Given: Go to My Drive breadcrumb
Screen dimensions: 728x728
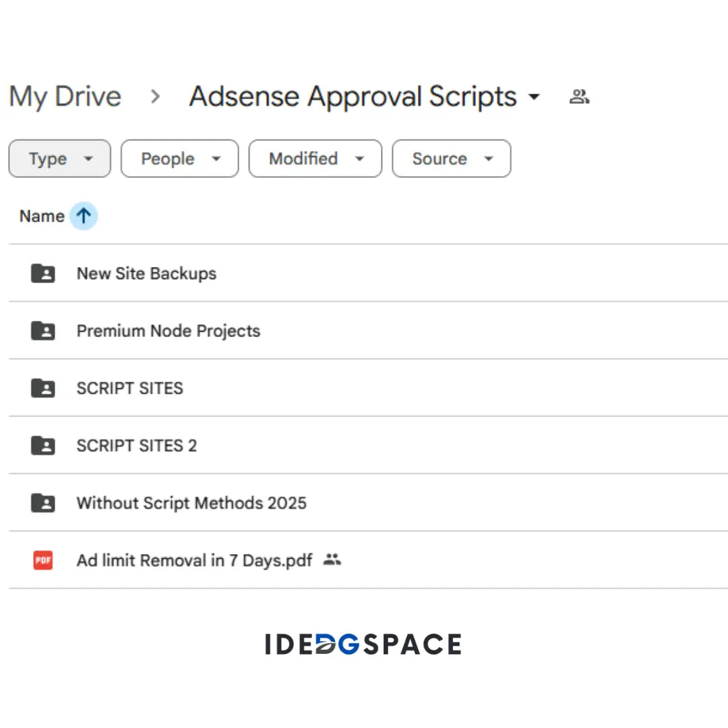Looking at the screenshot, I should pos(65,97).
